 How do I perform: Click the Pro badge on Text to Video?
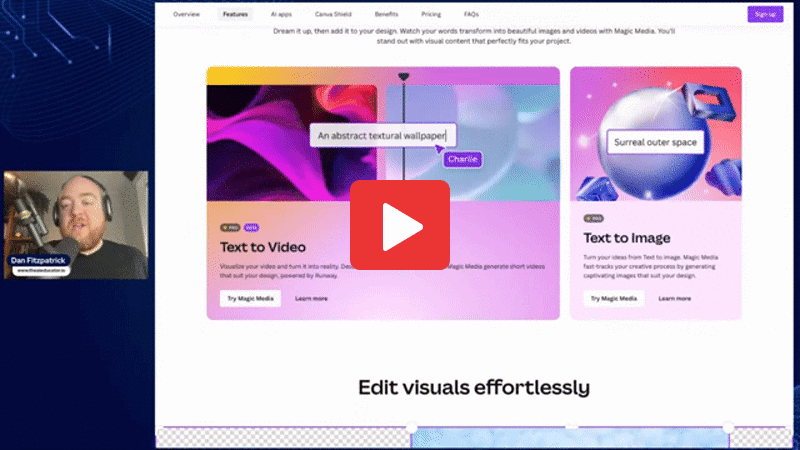pos(230,228)
